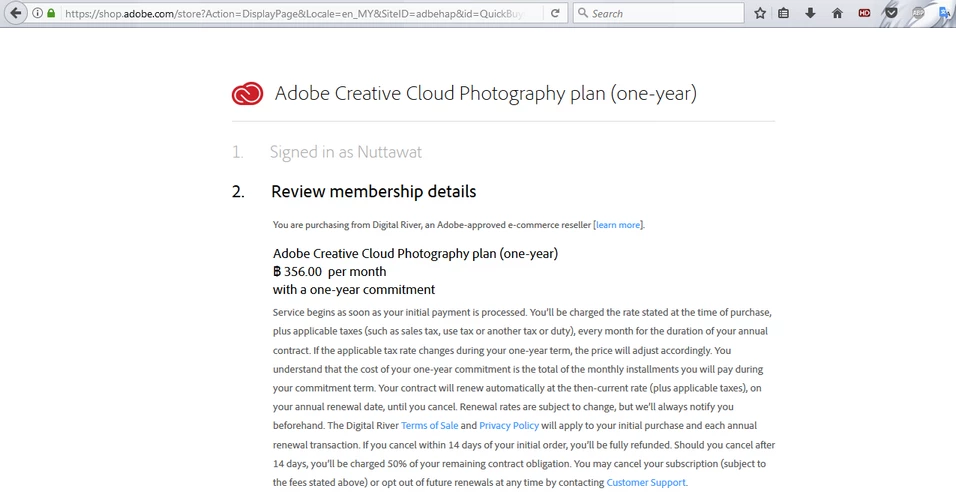Go to the browser home page icon

837,13
